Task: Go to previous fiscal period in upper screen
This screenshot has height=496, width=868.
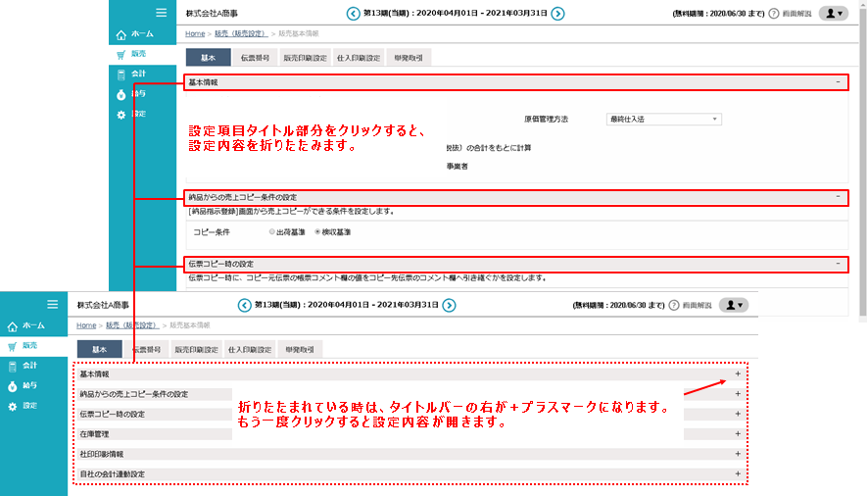Action: tap(354, 14)
